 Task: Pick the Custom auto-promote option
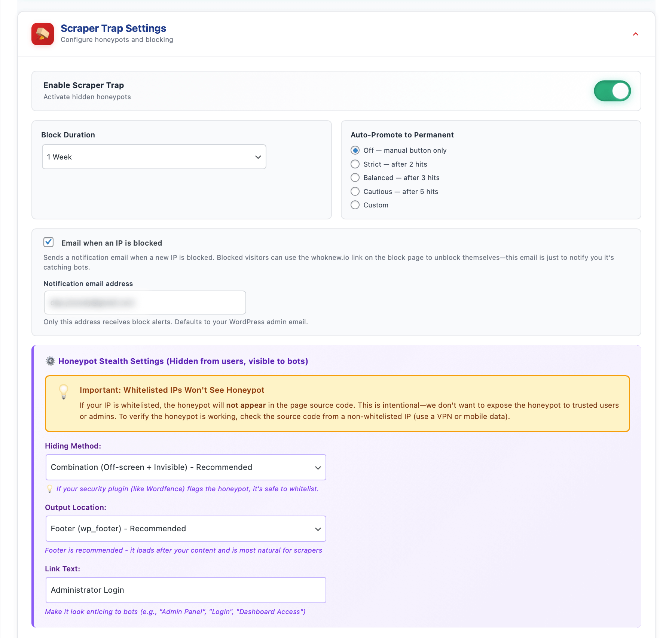pos(355,205)
